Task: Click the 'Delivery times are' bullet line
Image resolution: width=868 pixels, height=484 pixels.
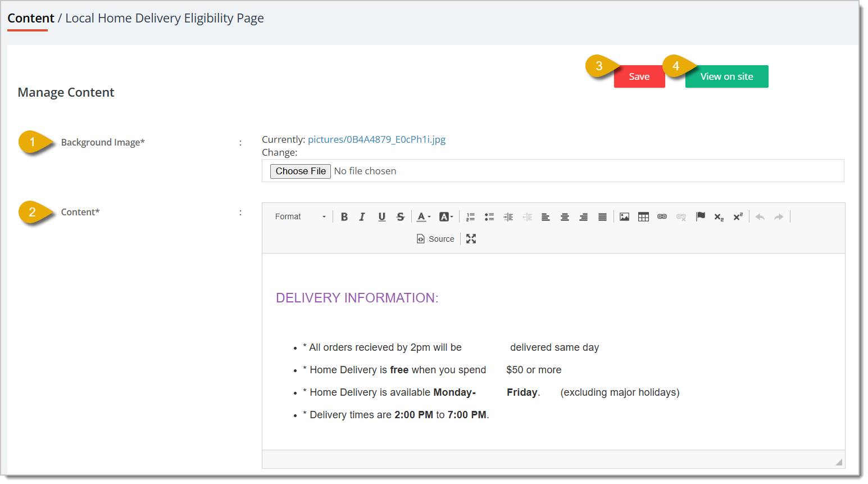Action: [x=396, y=415]
